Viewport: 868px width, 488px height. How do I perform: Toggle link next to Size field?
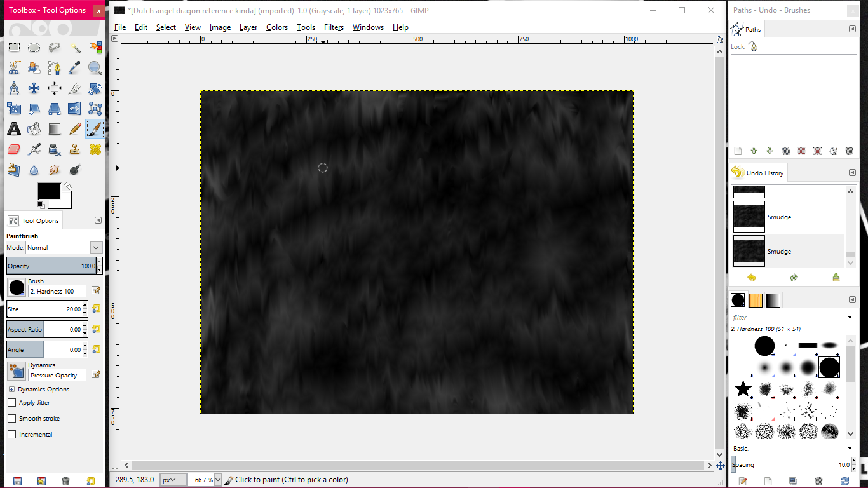click(96, 309)
